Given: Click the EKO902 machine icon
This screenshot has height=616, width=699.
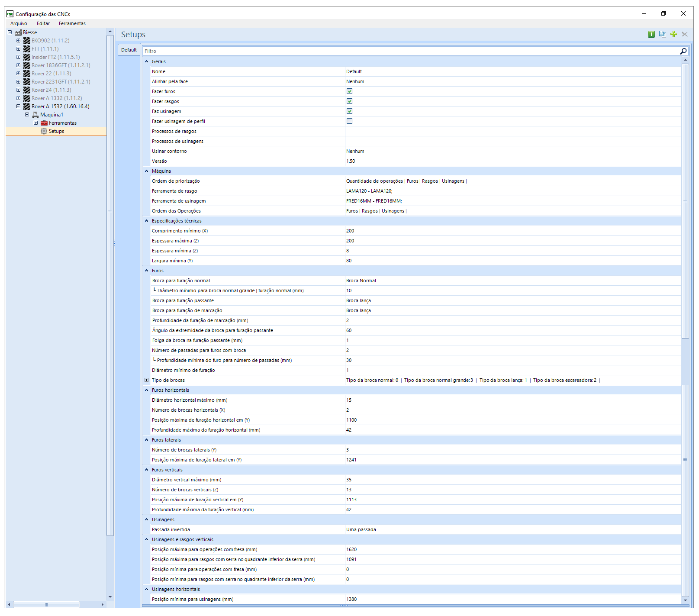Looking at the screenshot, I should [x=27, y=41].
